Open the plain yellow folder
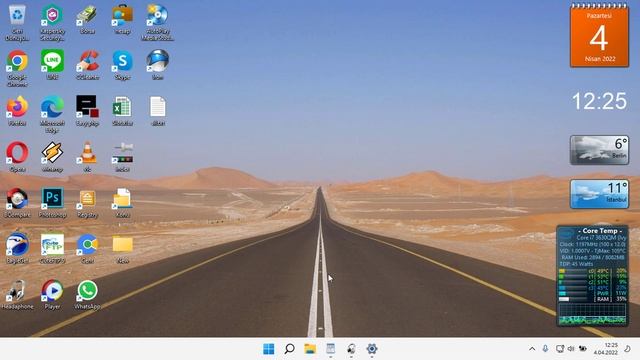 click(x=122, y=245)
